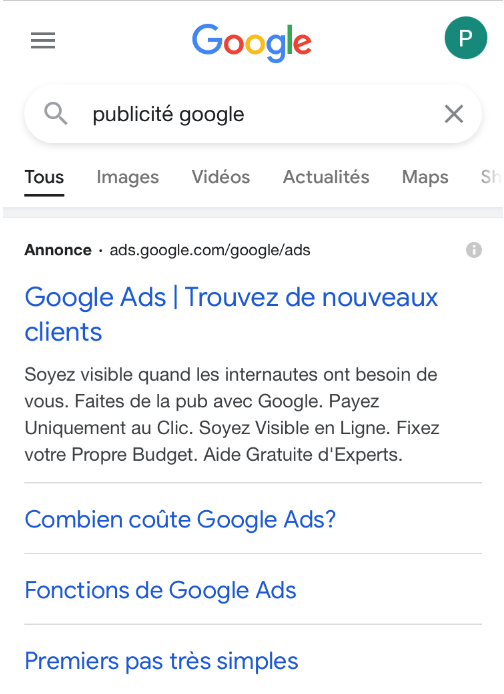The image size is (504, 694).
Task: Click the ads.google.com/google/ads URL
Action: tap(210, 251)
